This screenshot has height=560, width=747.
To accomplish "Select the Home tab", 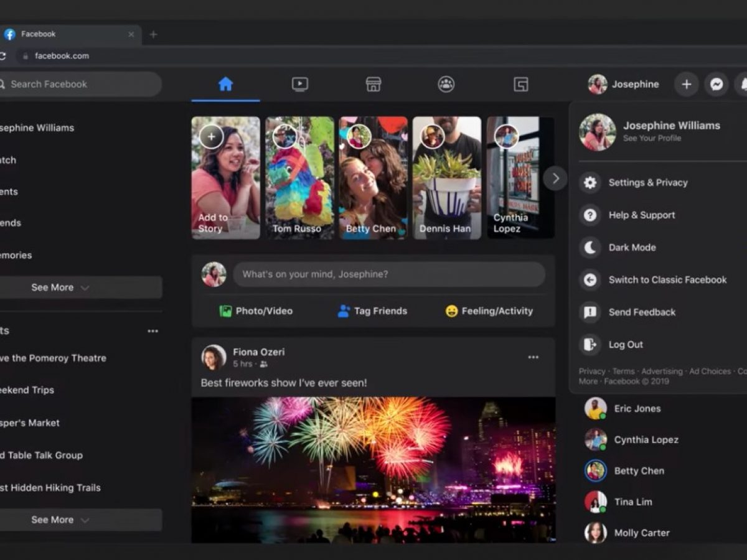I will click(x=225, y=84).
